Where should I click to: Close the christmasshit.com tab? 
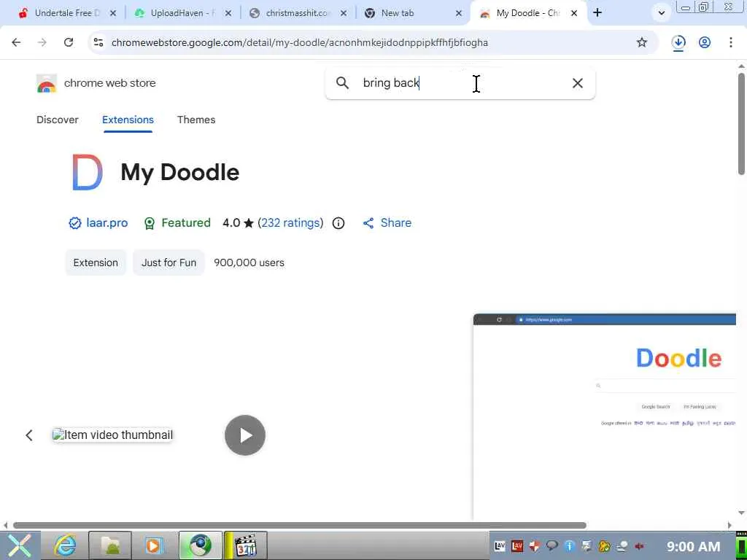tap(344, 13)
